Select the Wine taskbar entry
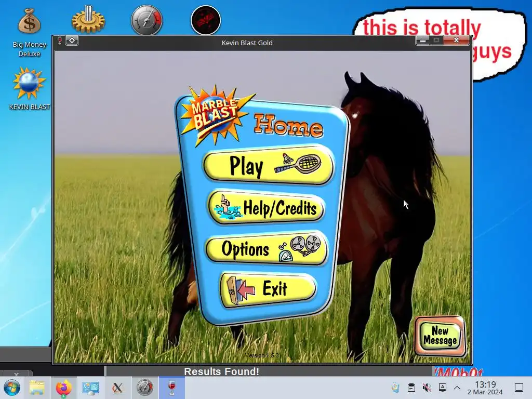 (x=171, y=388)
